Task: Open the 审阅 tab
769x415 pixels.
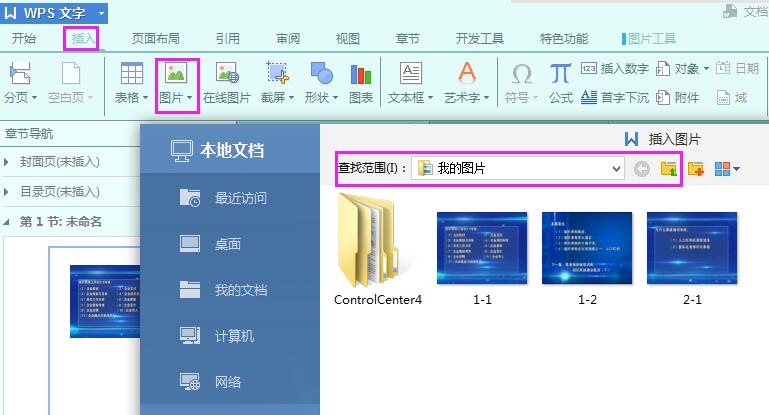Action: pos(288,39)
